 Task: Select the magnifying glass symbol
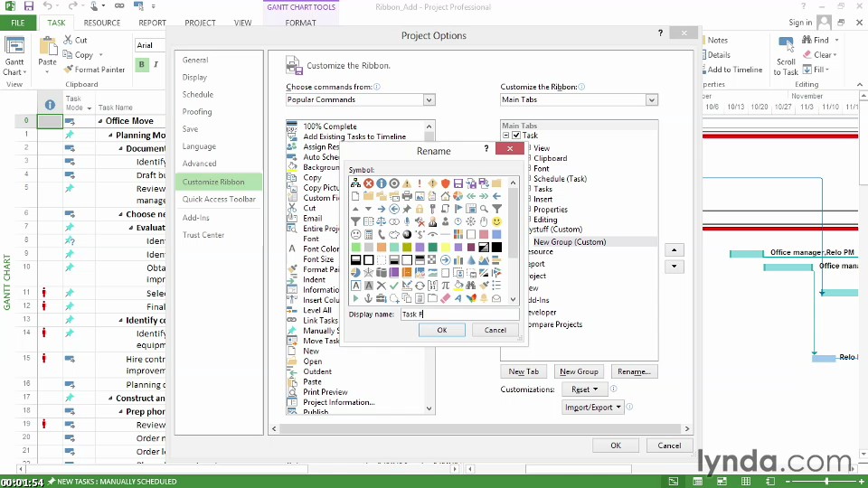coord(484,209)
